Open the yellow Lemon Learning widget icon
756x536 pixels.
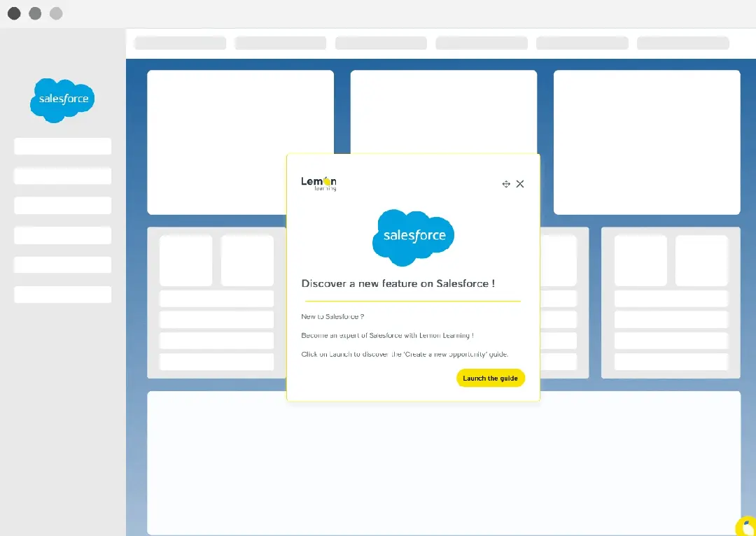(x=746, y=527)
